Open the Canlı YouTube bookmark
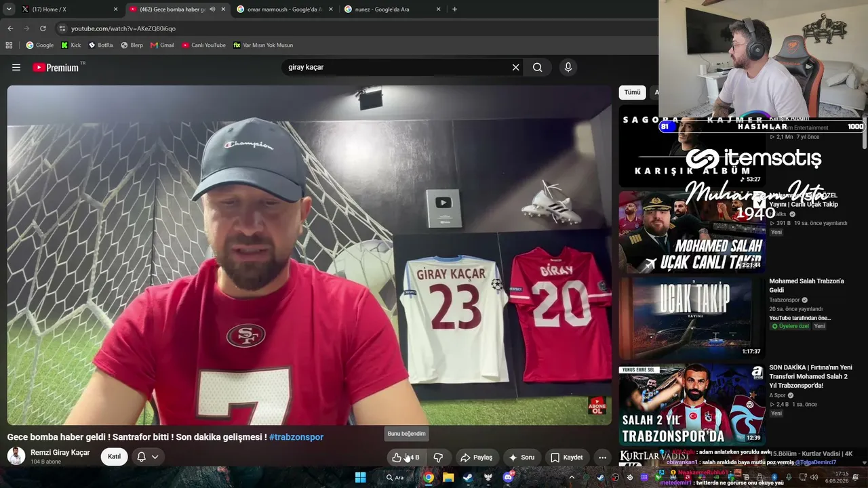 [203, 45]
